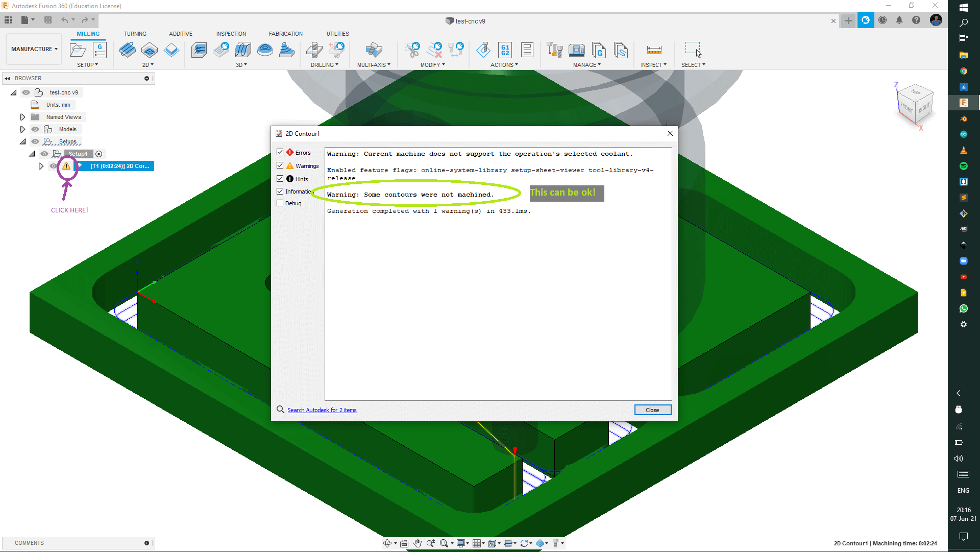Switch to the MILLING tab
The width and height of the screenshot is (980, 552).
click(88, 34)
